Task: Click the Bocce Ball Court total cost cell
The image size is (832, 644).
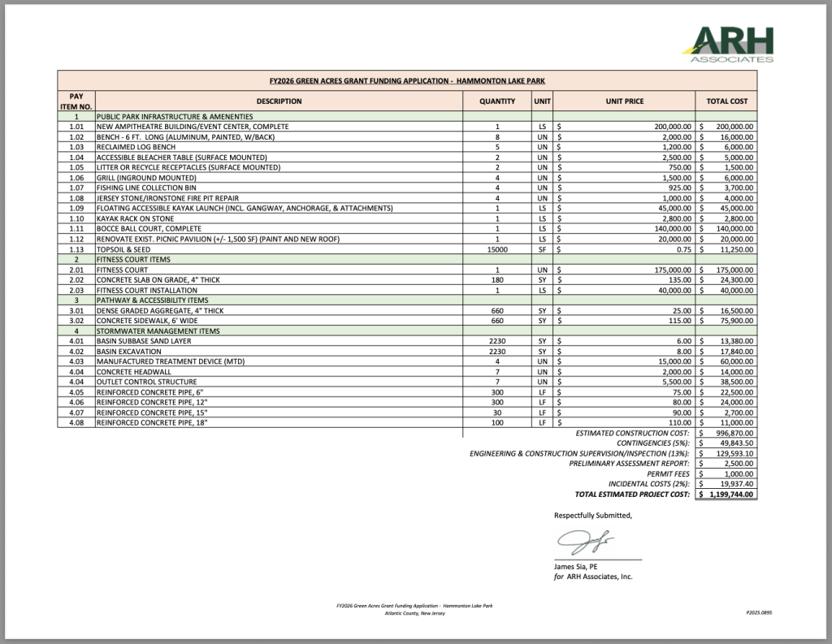Action: pos(726,229)
